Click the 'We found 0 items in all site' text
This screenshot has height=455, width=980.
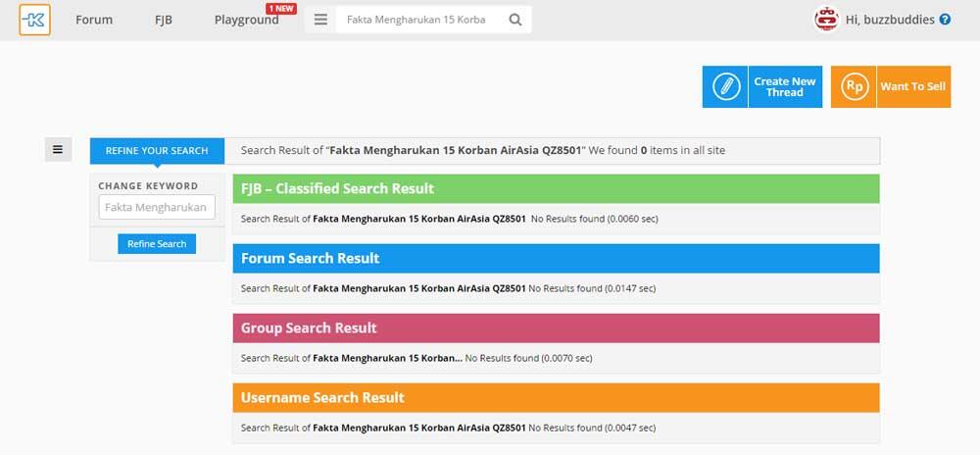[658, 151]
